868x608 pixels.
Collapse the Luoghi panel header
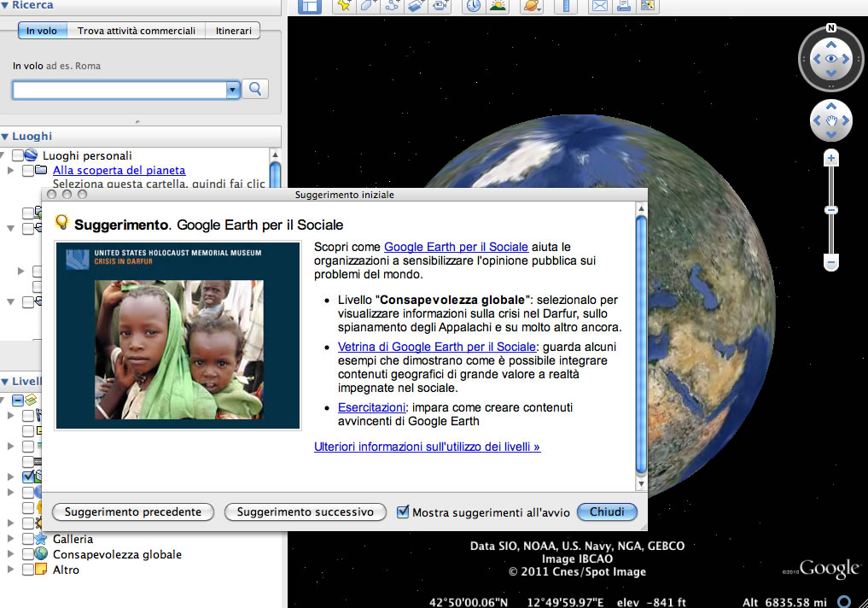(x=5, y=137)
